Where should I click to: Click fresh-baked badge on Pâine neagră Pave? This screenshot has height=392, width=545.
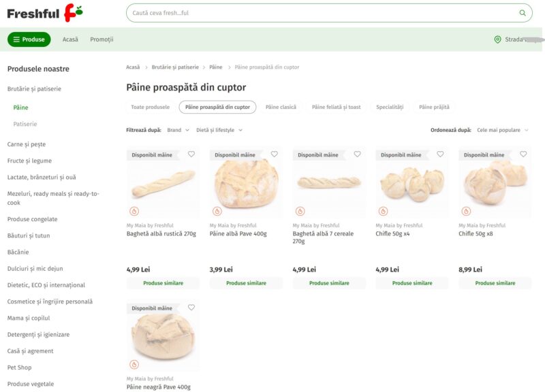click(x=134, y=364)
